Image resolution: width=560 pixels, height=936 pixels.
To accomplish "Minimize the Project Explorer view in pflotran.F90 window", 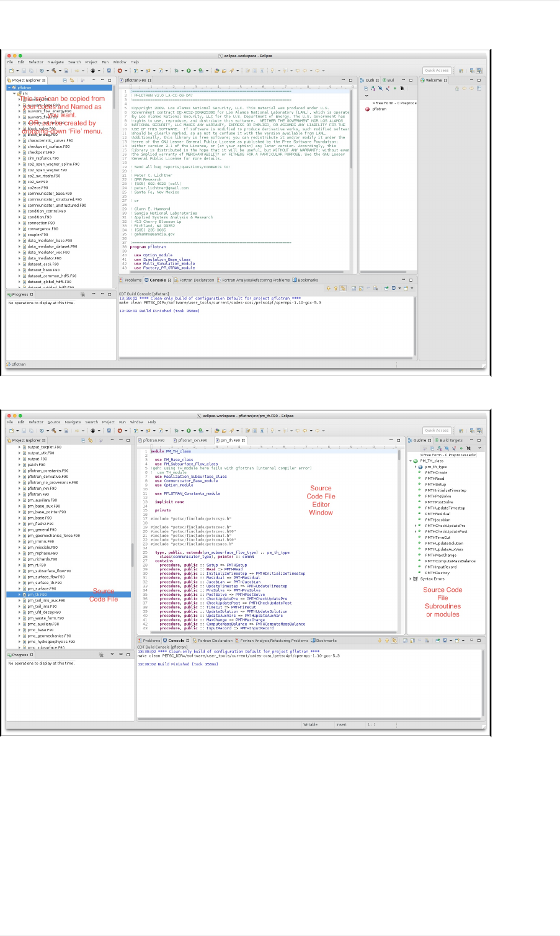I will 102,80.
